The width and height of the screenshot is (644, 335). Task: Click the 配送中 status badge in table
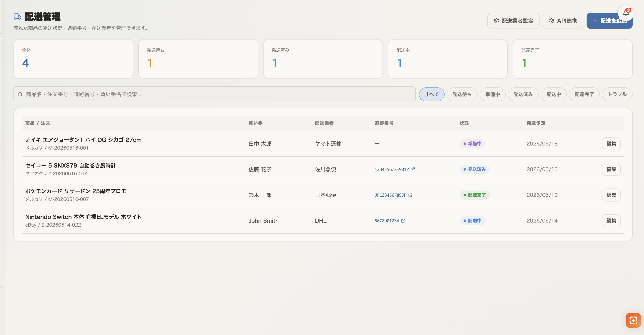[x=472, y=221]
